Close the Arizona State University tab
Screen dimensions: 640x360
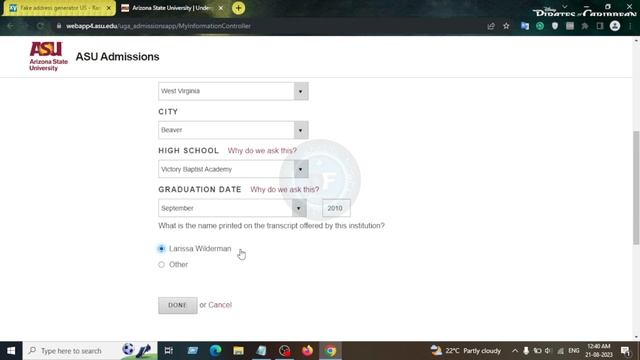pos(220,8)
